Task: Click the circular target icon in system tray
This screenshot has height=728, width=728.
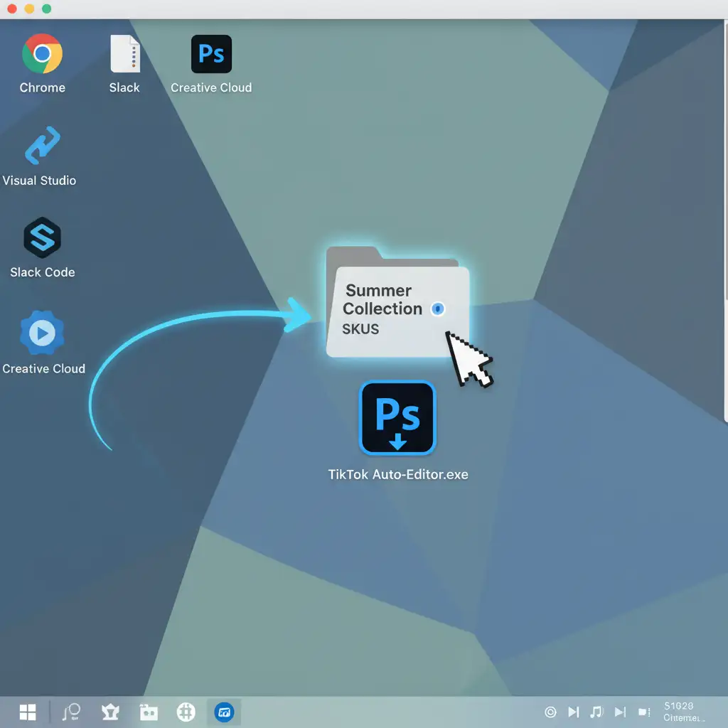Action: [x=550, y=712]
